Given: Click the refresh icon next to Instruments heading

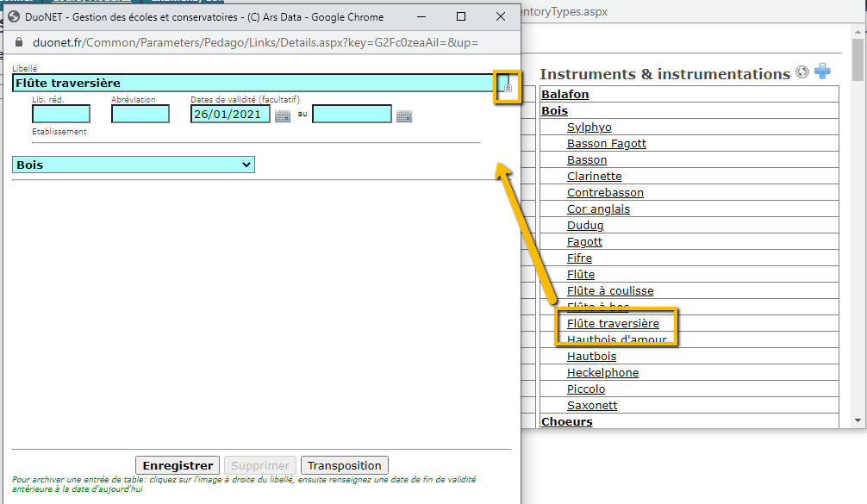Looking at the screenshot, I should (x=802, y=72).
